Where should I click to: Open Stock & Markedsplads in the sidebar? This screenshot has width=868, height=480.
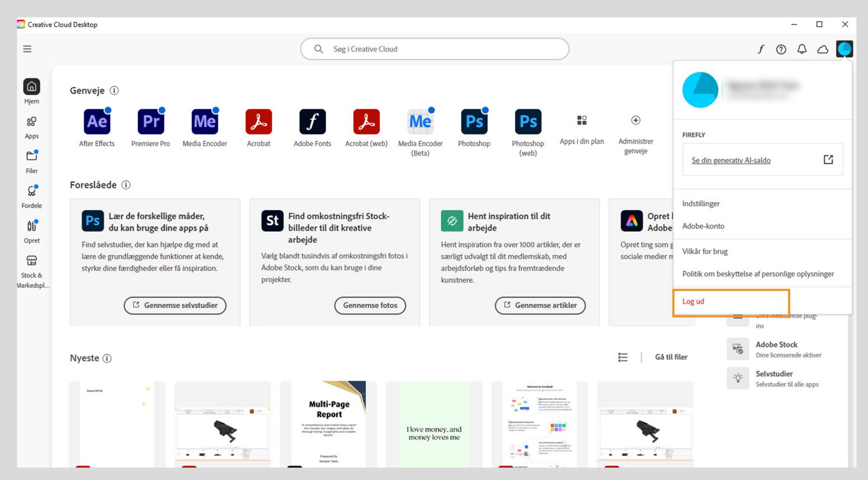click(x=32, y=271)
